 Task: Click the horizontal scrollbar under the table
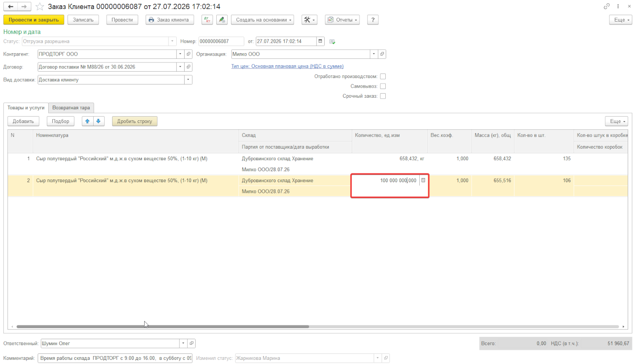pos(163,327)
